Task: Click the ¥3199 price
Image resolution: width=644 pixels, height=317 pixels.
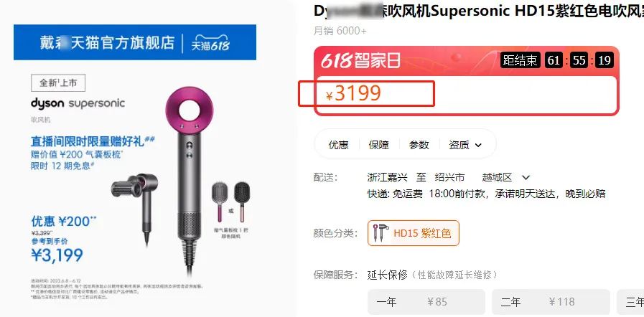Action: 354,93
